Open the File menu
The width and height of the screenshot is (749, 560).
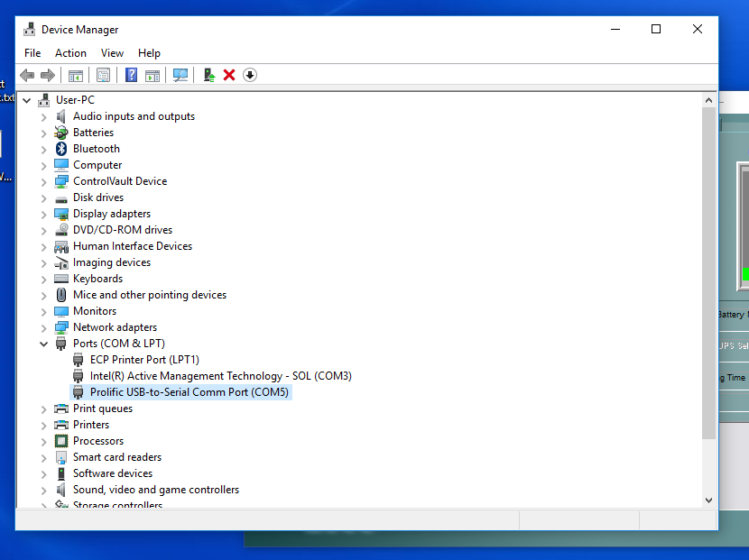point(32,53)
